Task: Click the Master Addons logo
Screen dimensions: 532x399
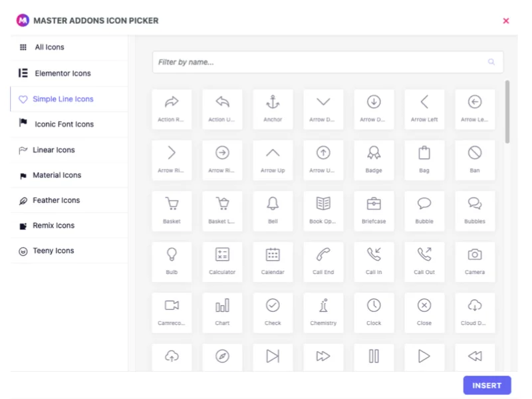Action: (23, 21)
